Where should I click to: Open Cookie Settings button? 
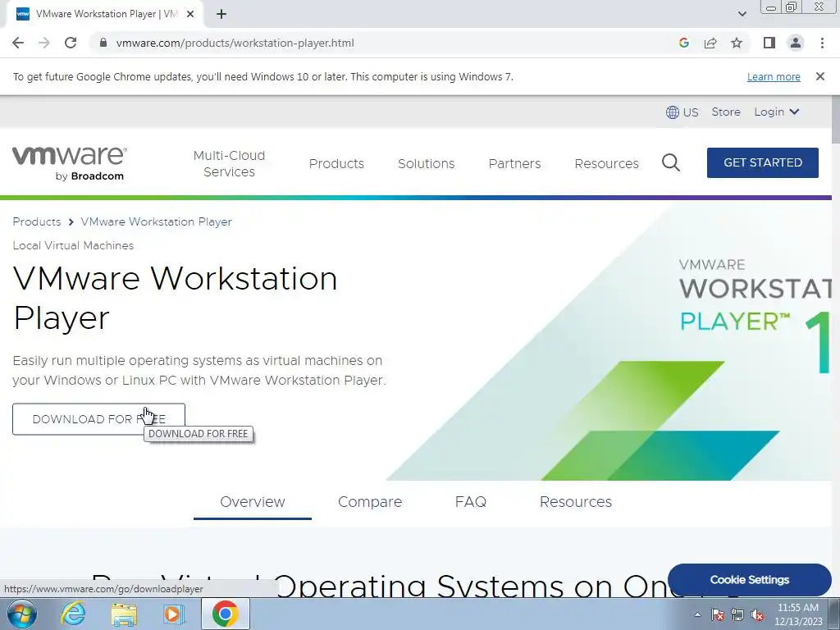coord(750,580)
